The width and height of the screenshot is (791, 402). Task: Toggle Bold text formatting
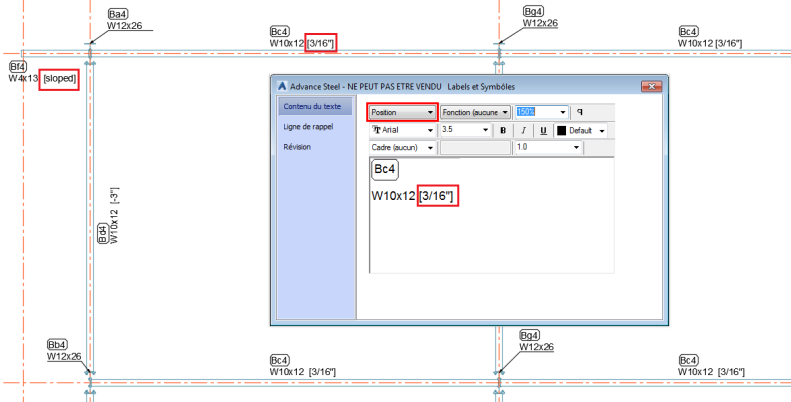[503, 131]
